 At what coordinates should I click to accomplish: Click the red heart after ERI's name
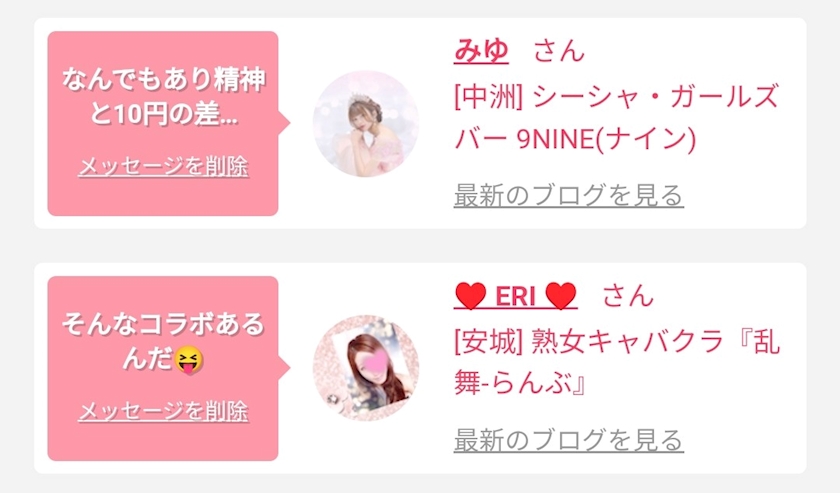coord(561,296)
